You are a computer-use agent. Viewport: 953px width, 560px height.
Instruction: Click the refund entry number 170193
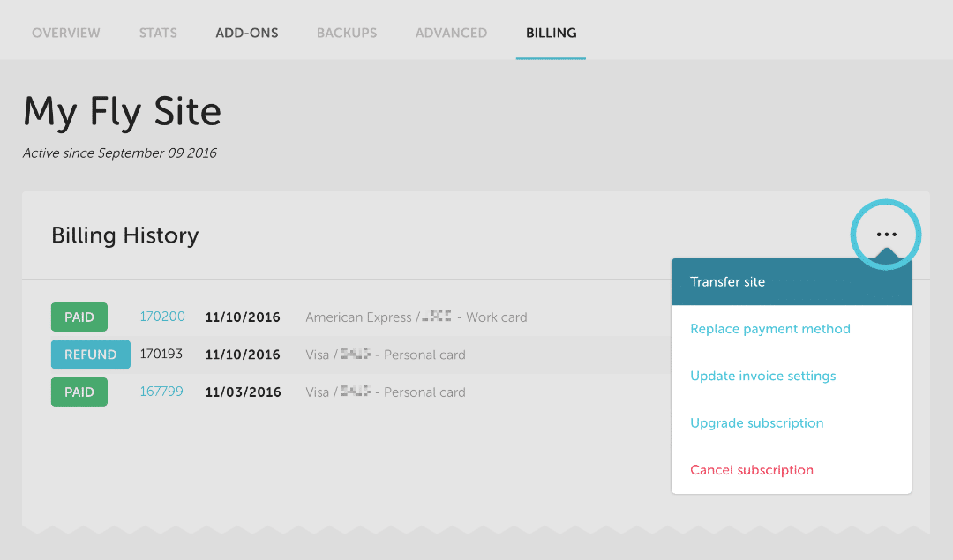(161, 355)
